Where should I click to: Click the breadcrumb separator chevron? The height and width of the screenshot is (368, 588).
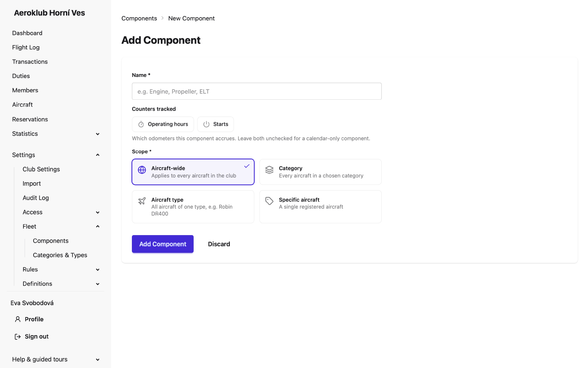click(x=163, y=18)
